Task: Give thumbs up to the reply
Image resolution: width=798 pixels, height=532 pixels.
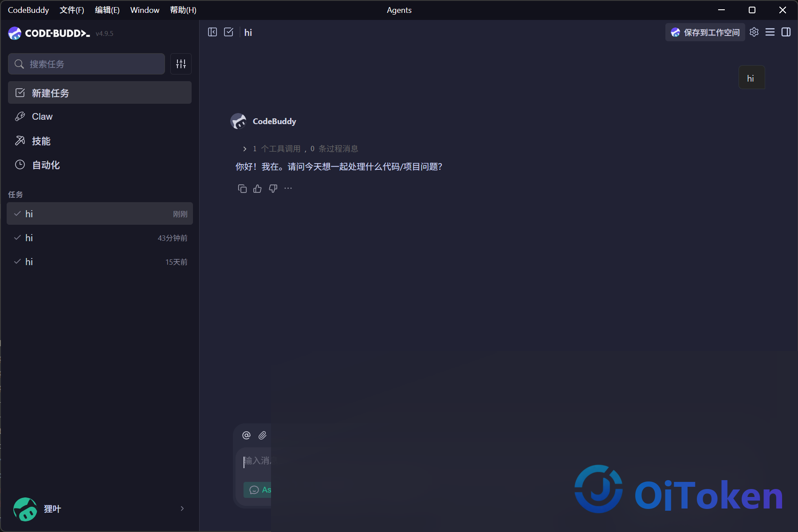Action: 257,189
